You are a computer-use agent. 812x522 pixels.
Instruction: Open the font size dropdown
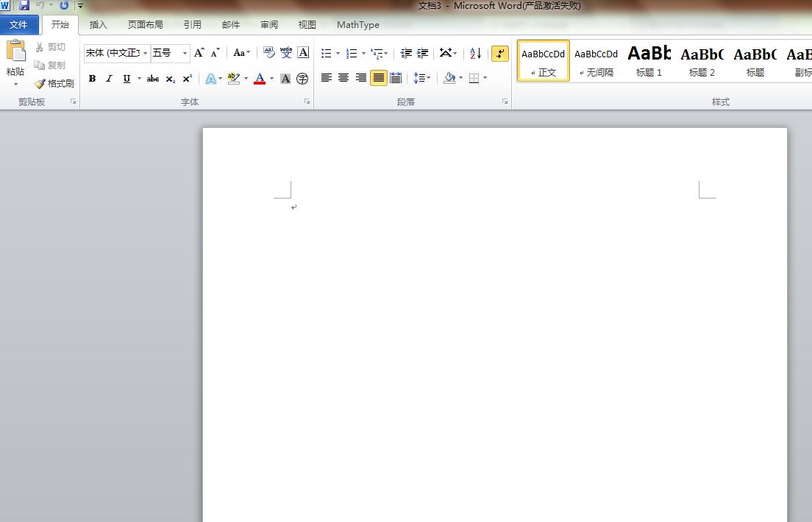(x=185, y=53)
